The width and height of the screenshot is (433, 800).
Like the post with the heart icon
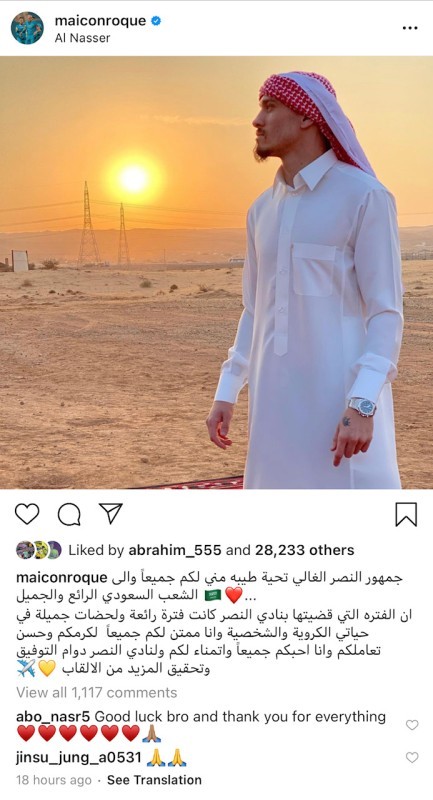click(27, 514)
